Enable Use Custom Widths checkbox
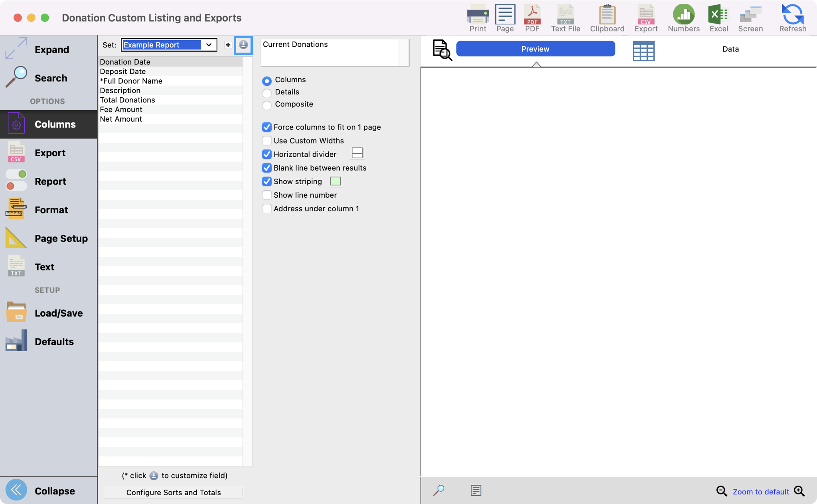Screen dimensions: 817x504 (267, 141)
